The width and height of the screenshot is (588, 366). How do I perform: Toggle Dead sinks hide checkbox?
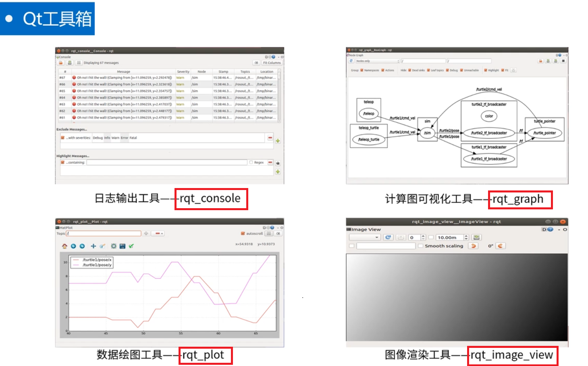click(x=410, y=70)
